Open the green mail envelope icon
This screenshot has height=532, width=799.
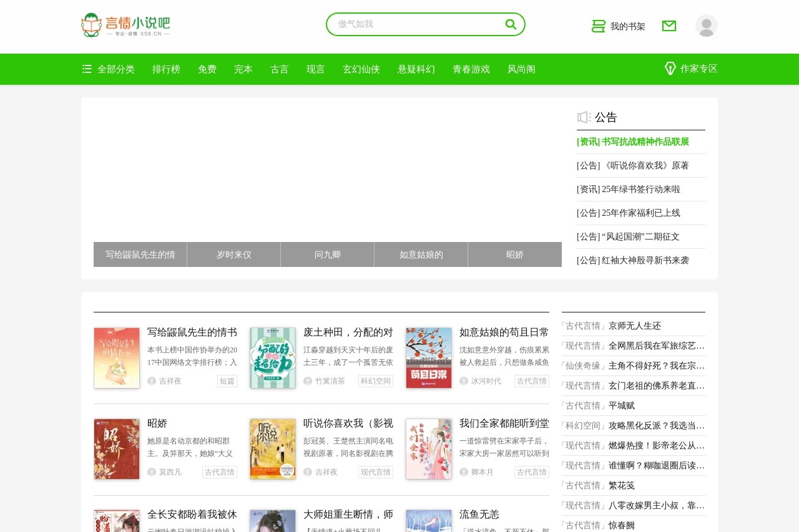(669, 26)
